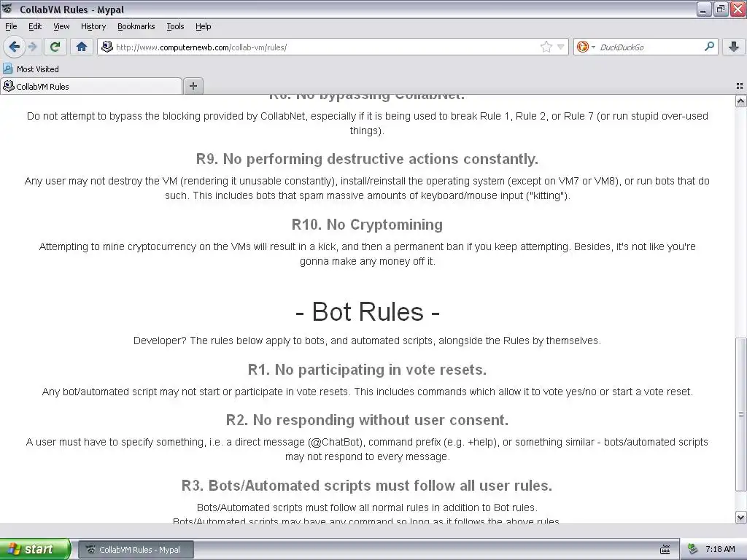Open the Downloads arrow button
The height and width of the screenshot is (560, 747).
pyautogui.click(x=734, y=47)
